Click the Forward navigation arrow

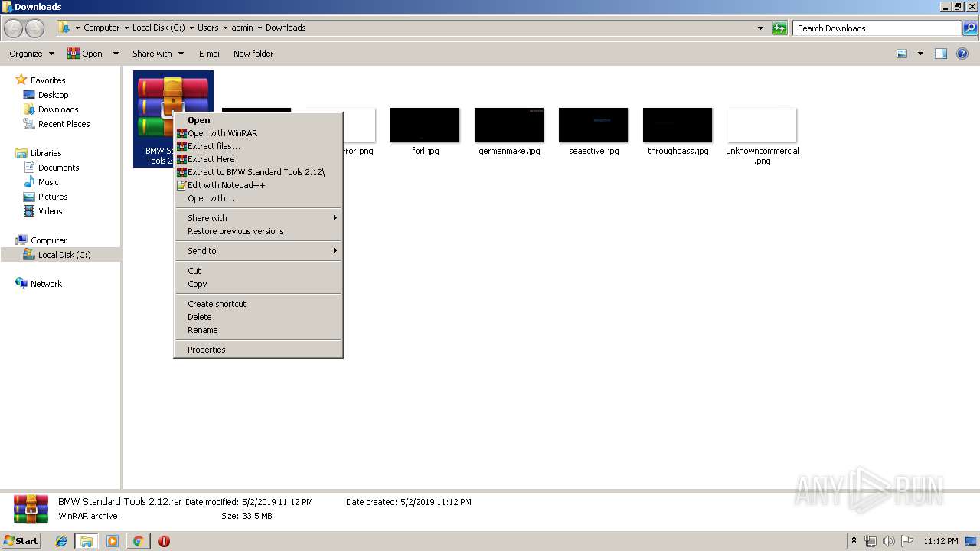[35, 28]
